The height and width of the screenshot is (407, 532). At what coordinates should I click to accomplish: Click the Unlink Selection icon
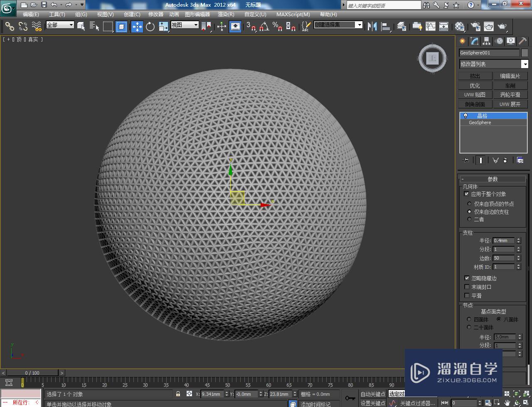23,27
